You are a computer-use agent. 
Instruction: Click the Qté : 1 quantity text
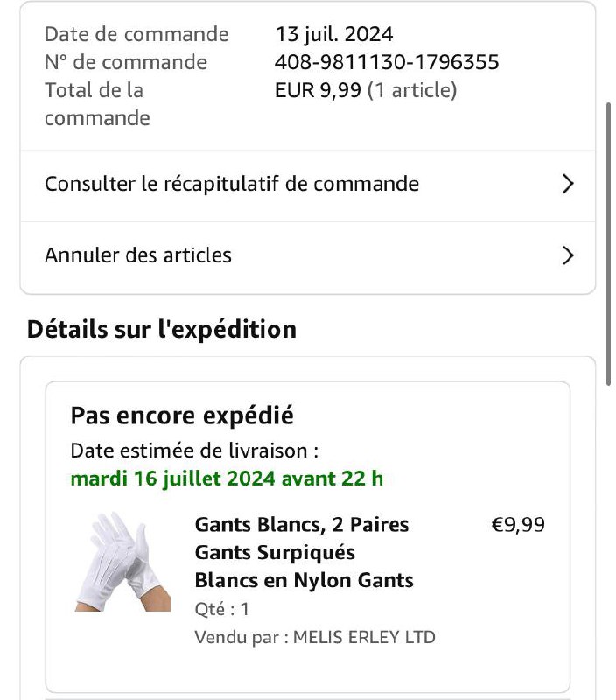(222, 609)
